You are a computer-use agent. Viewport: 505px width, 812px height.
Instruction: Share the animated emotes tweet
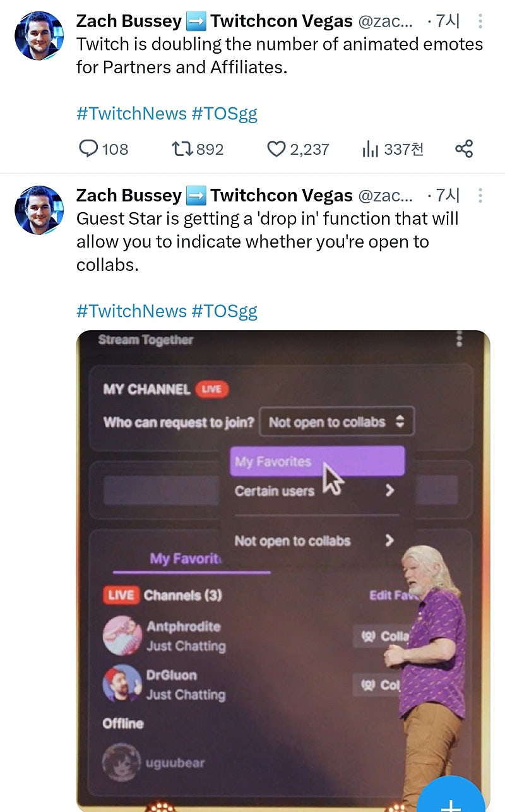[464, 149]
